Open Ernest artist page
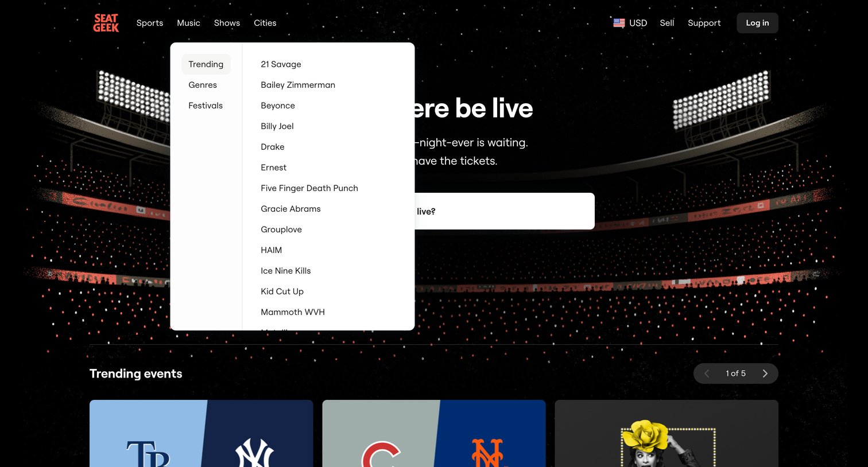This screenshot has width=868, height=467. [x=273, y=168]
